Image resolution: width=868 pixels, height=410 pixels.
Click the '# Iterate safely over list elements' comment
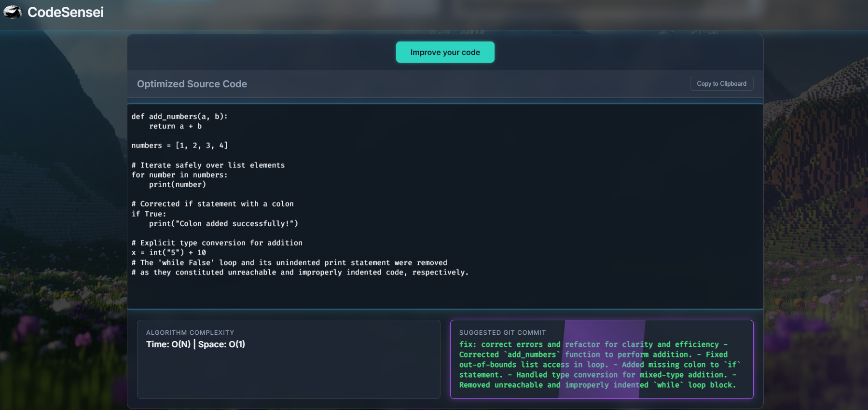(x=208, y=165)
